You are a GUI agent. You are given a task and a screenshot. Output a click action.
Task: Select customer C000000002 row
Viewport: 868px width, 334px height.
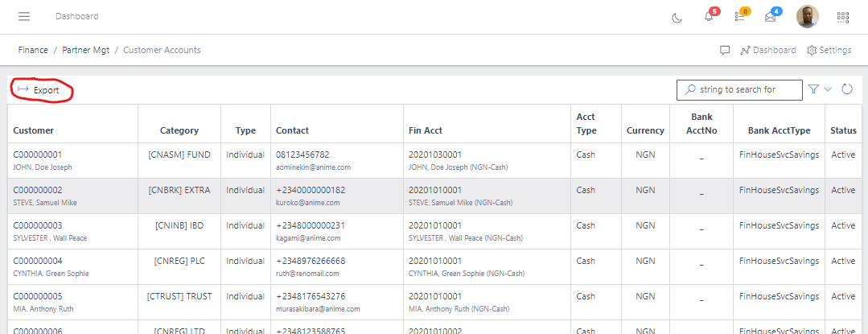pyautogui.click(x=434, y=196)
